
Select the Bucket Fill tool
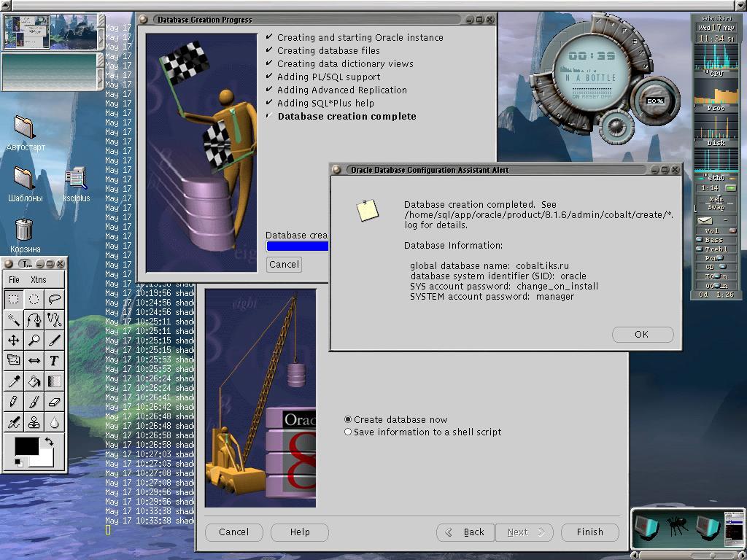pyautogui.click(x=34, y=381)
